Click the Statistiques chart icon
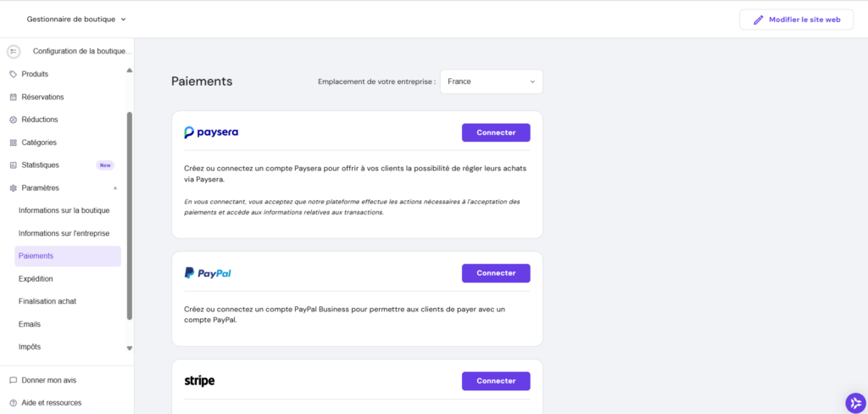Image resolution: width=868 pixels, height=414 pixels. click(13, 165)
